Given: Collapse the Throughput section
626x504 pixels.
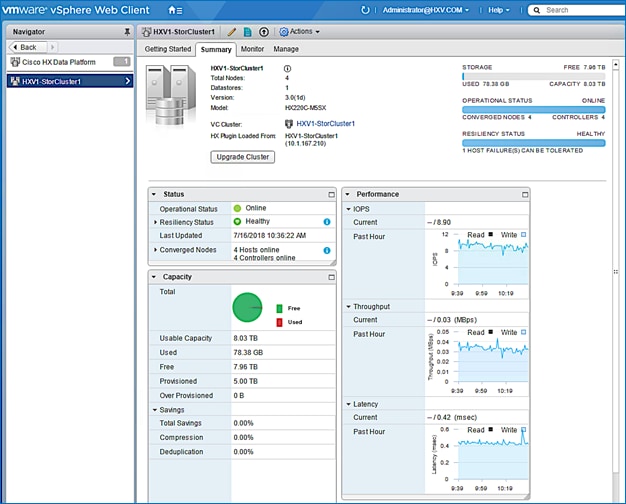Looking at the screenshot, I should (x=349, y=307).
